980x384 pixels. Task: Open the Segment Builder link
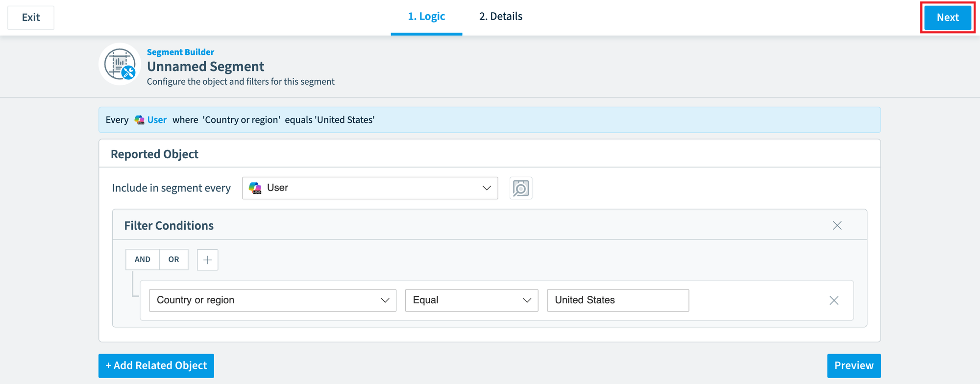(x=180, y=52)
